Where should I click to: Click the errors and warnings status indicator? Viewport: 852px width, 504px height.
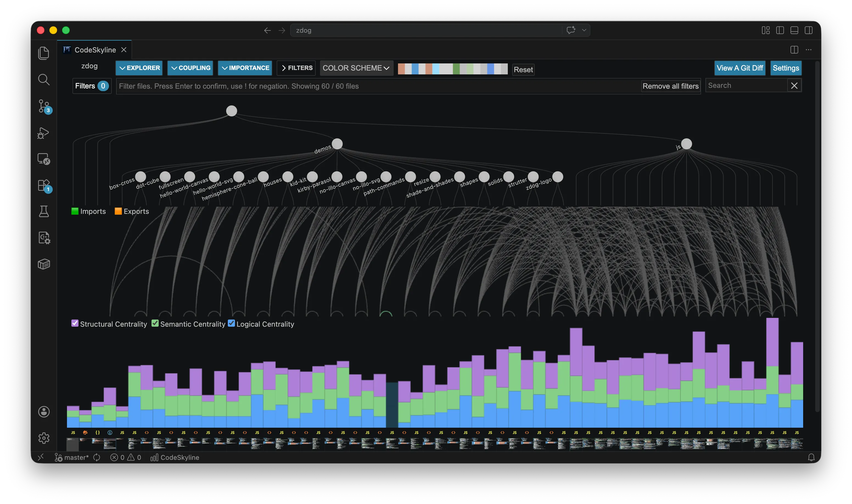[x=125, y=458]
